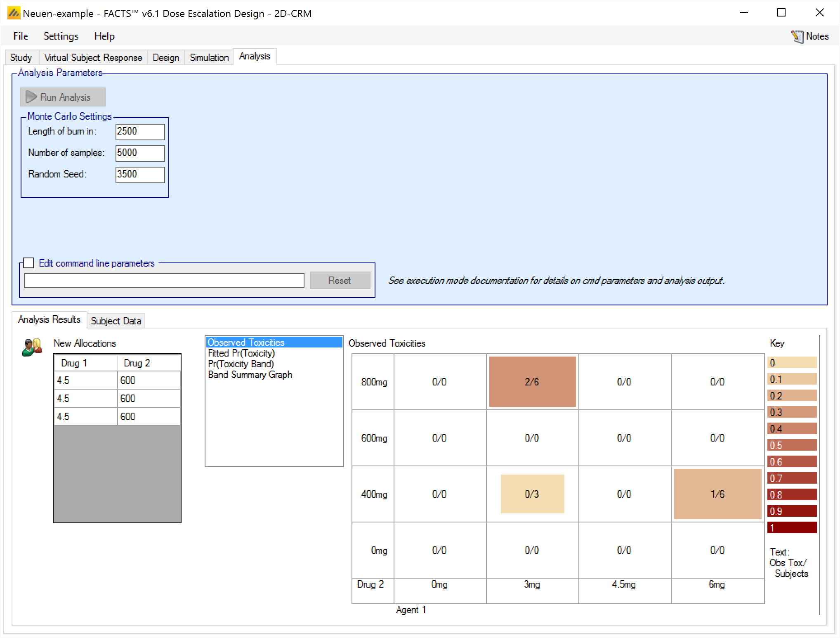Click the New Allocations people icon
The image size is (840, 638).
point(32,347)
